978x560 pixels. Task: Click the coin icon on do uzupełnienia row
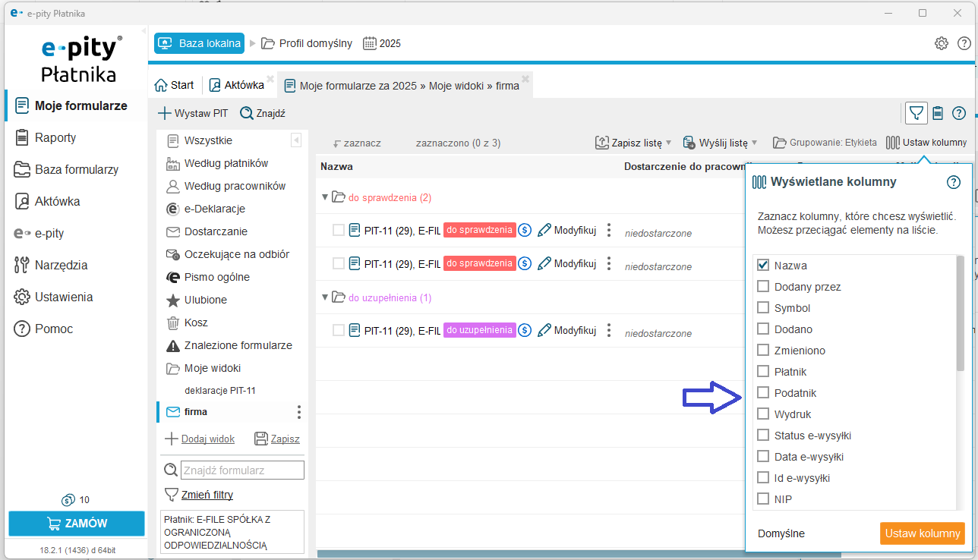(525, 330)
